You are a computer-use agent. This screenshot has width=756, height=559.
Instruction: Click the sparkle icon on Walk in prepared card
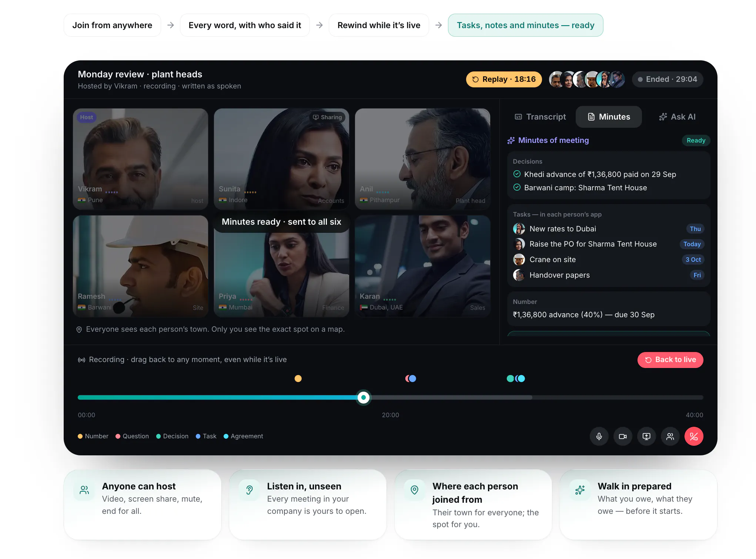point(580,490)
